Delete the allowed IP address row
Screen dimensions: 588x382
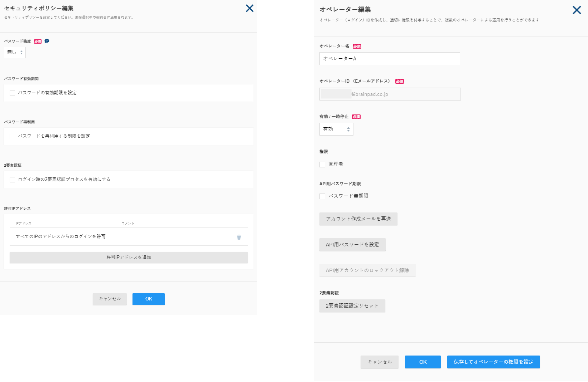tap(239, 237)
